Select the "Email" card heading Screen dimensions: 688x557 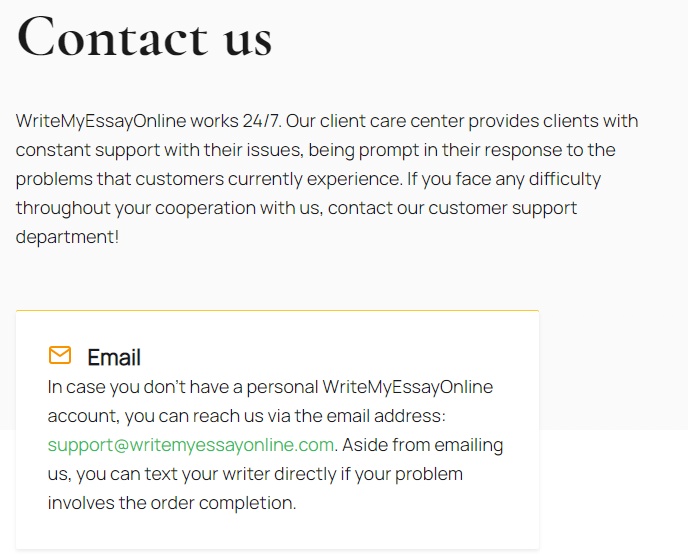coord(114,357)
